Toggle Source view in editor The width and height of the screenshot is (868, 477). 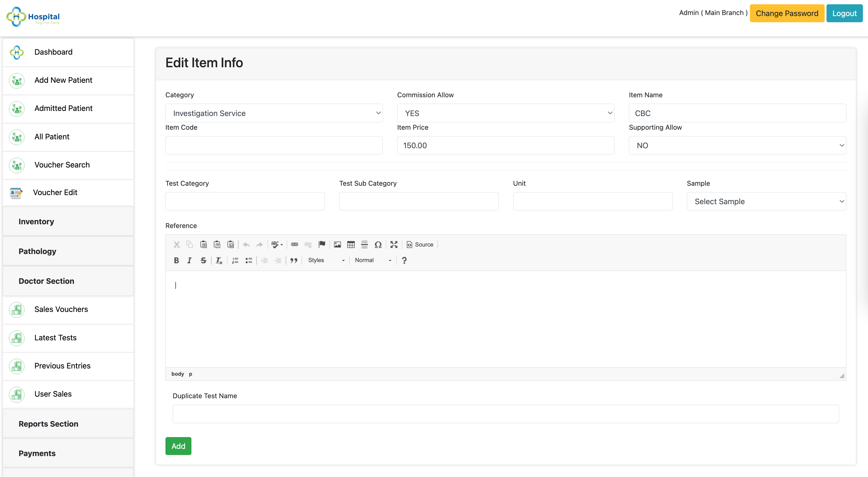pos(420,245)
